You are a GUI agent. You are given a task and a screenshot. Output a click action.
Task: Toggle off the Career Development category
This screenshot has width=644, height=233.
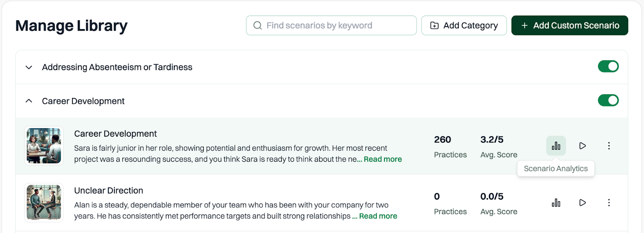click(x=608, y=100)
